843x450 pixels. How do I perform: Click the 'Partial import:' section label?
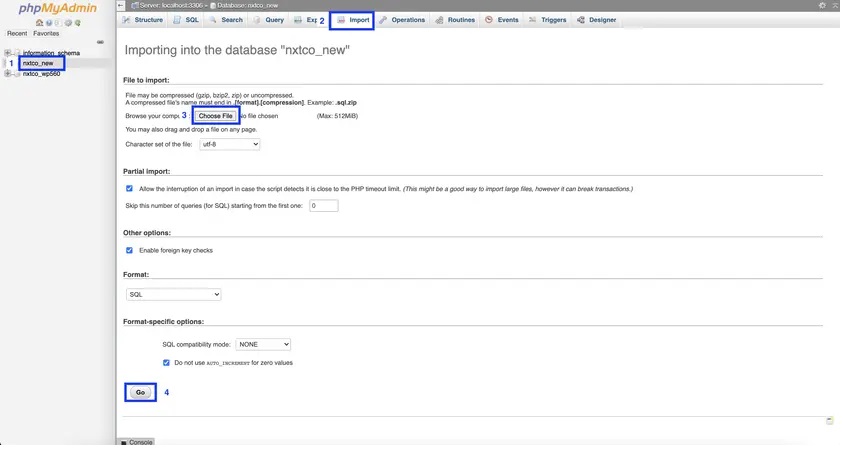pyautogui.click(x=146, y=172)
